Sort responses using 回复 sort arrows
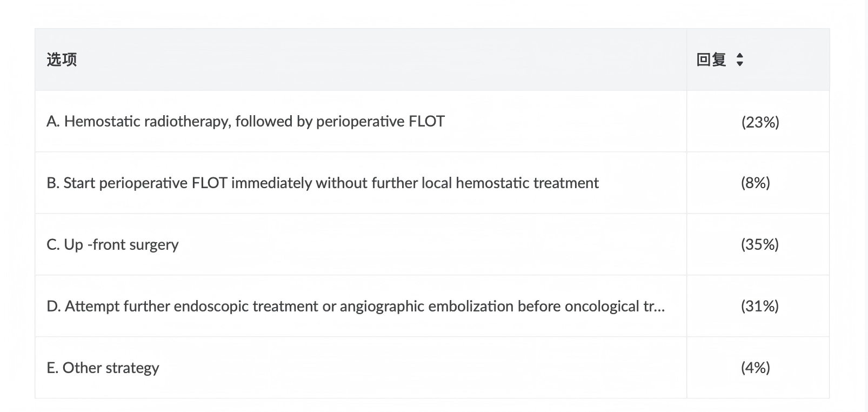The height and width of the screenshot is (412, 868). 740,59
